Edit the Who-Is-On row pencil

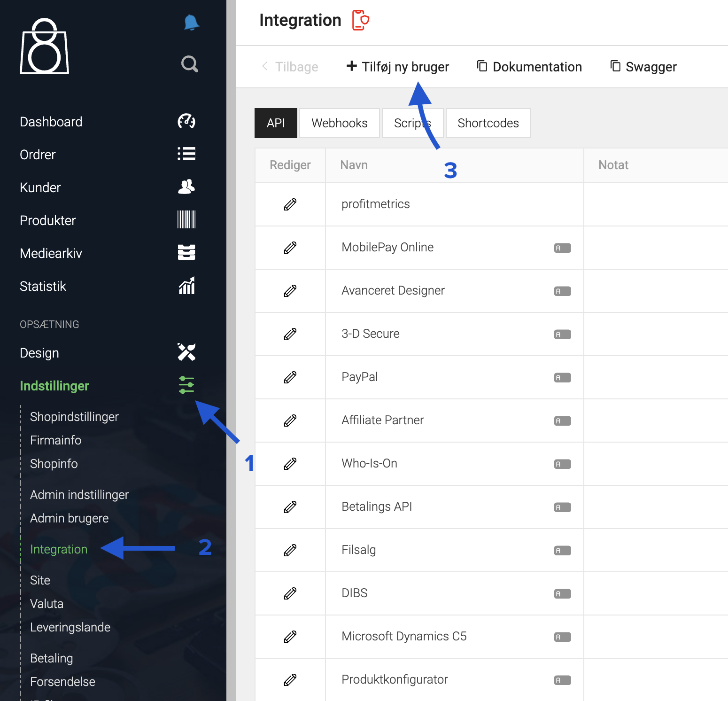click(x=290, y=464)
